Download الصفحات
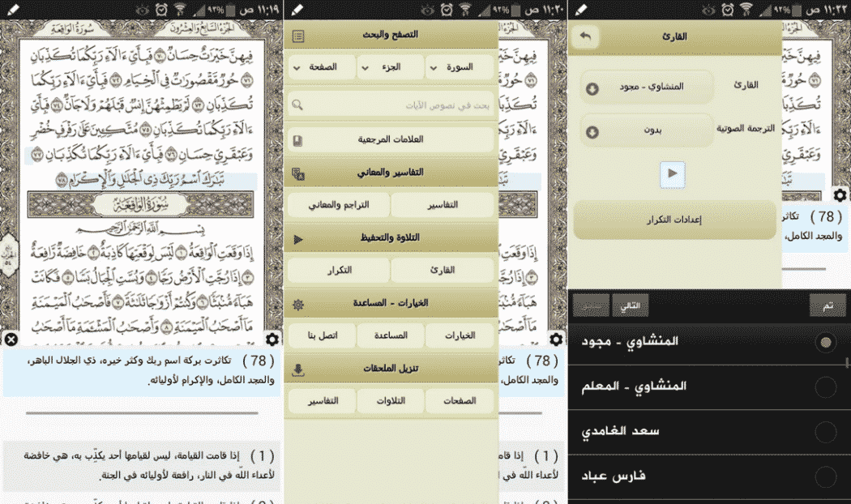The image size is (851, 504). click(x=460, y=401)
